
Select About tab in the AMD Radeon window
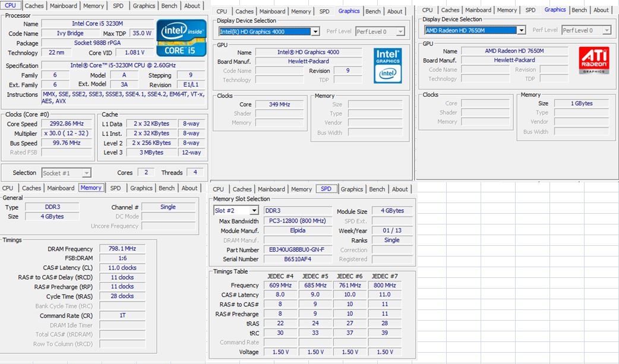pyautogui.click(x=601, y=10)
